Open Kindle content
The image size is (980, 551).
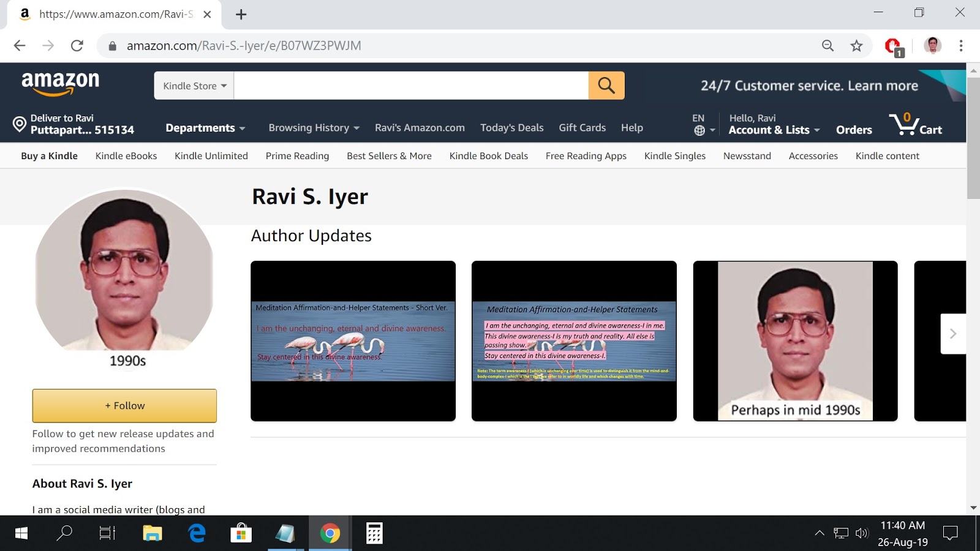coord(888,156)
